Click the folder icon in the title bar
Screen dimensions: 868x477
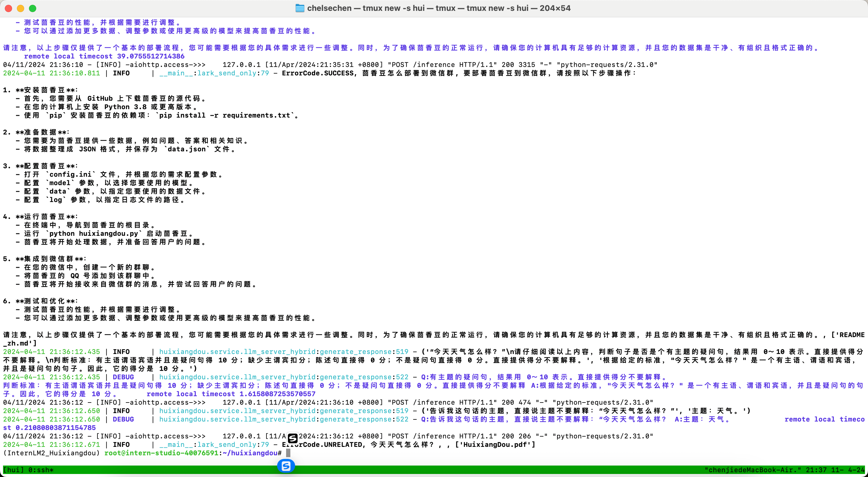coord(300,8)
